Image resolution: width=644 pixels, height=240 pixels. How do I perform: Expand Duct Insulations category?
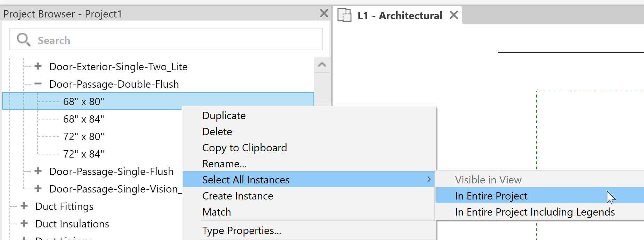24,224
